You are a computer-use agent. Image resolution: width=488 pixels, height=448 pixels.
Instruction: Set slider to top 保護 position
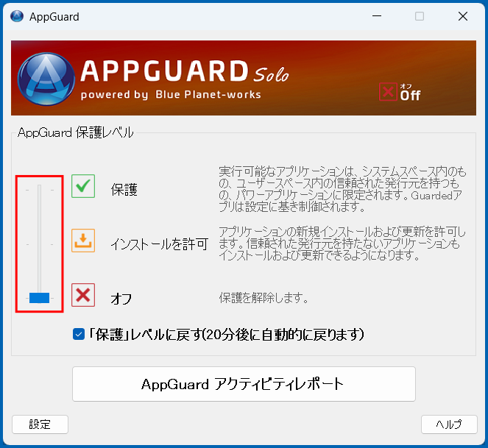point(39,189)
